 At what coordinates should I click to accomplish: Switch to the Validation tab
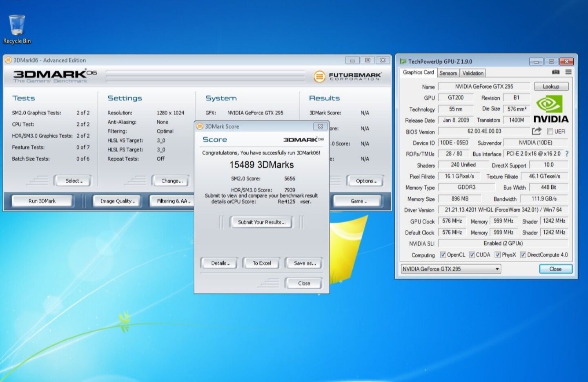tap(473, 73)
